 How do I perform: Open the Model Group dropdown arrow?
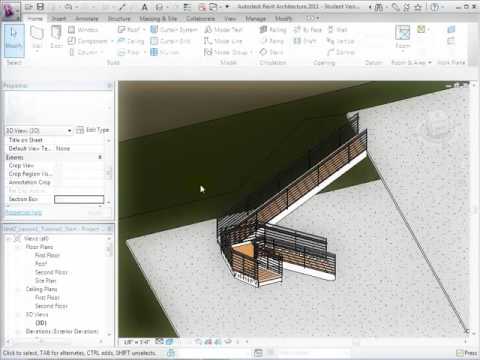pos(251,52)
